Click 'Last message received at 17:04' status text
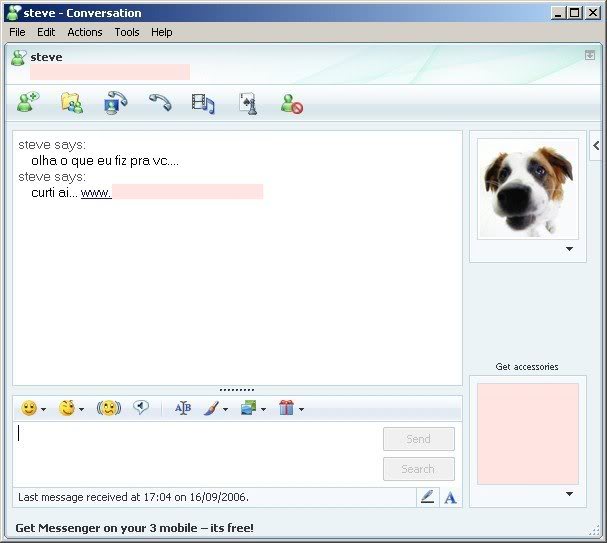 [133, 497]
